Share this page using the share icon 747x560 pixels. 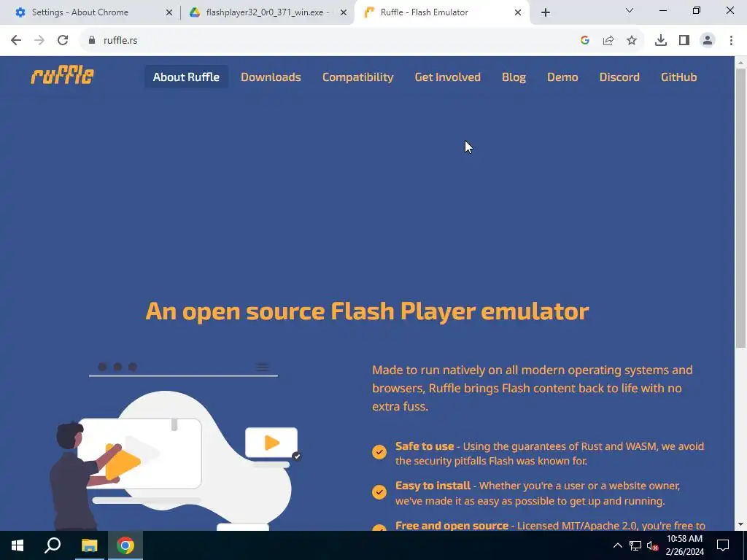608,41
